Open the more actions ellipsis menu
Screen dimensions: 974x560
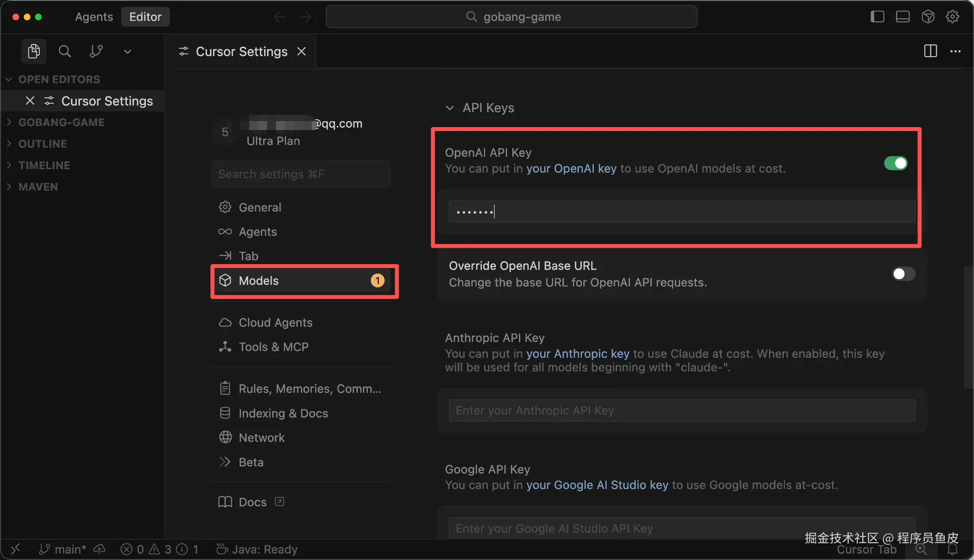click(955, 51)
